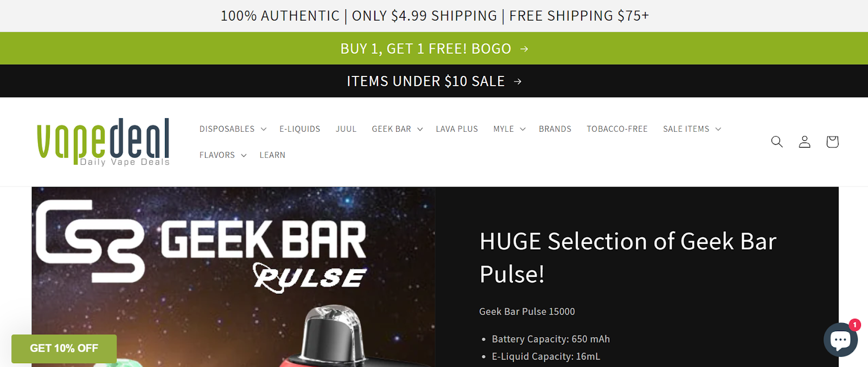Expand the Disposables dropdown menu
This screenshot has width=868, height=367.
233,129
